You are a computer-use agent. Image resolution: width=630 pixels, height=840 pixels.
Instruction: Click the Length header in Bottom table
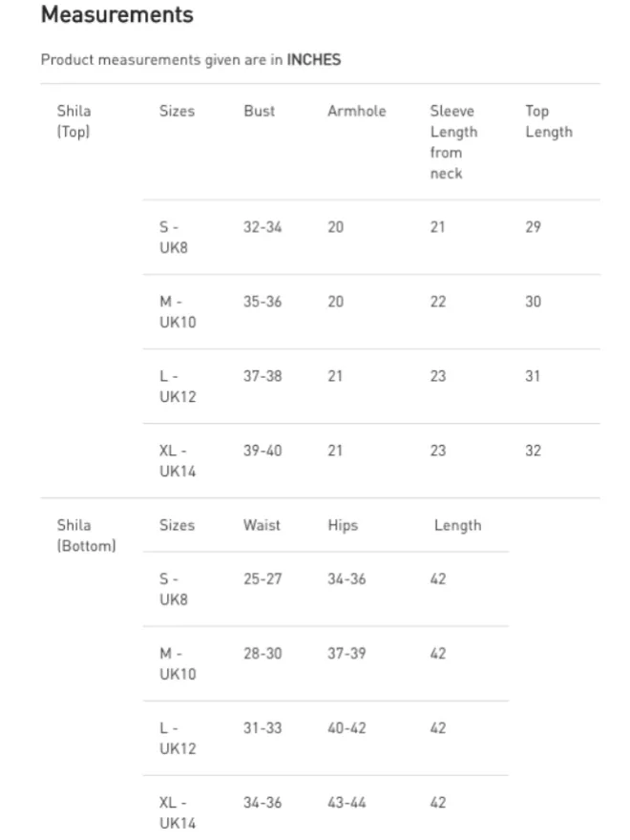click(457, 525)
